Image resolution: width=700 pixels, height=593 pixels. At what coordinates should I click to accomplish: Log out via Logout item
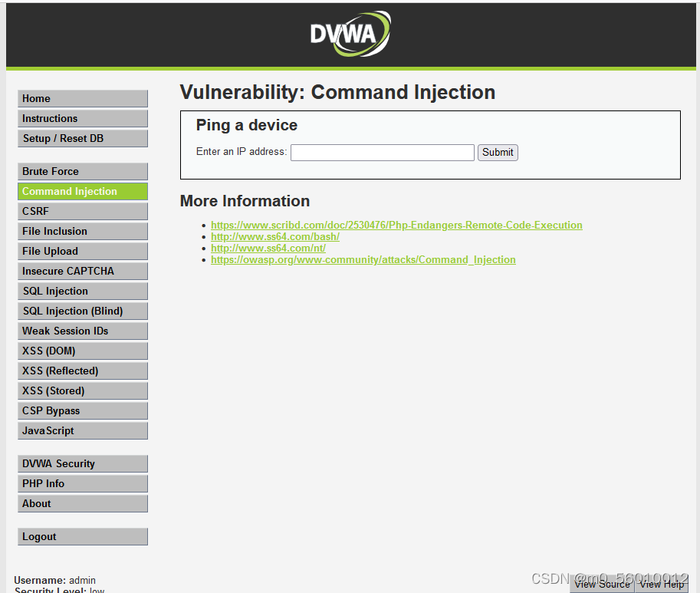click(83, 537)
